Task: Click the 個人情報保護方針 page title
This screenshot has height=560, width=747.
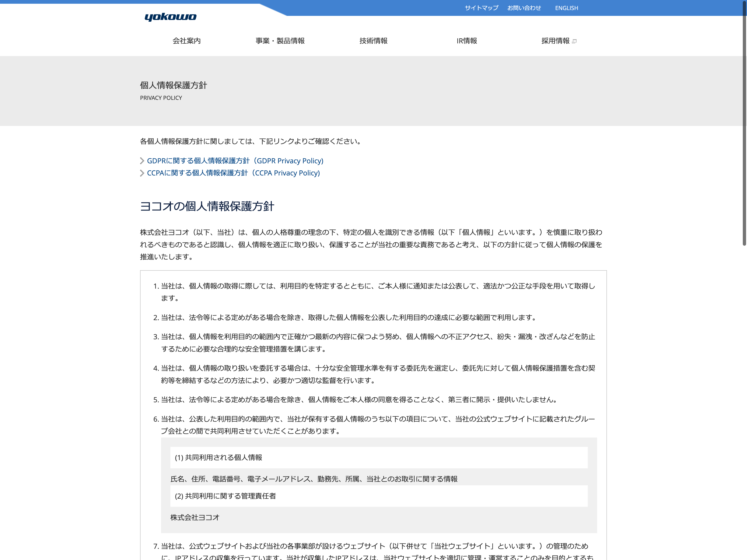Action: click(173, 85)
